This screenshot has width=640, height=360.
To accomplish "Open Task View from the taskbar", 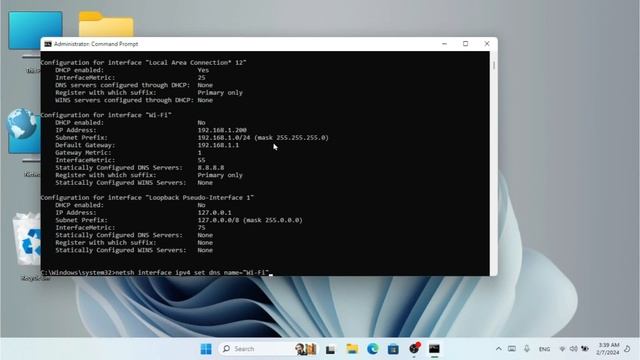I will click(x=330, y=349).
